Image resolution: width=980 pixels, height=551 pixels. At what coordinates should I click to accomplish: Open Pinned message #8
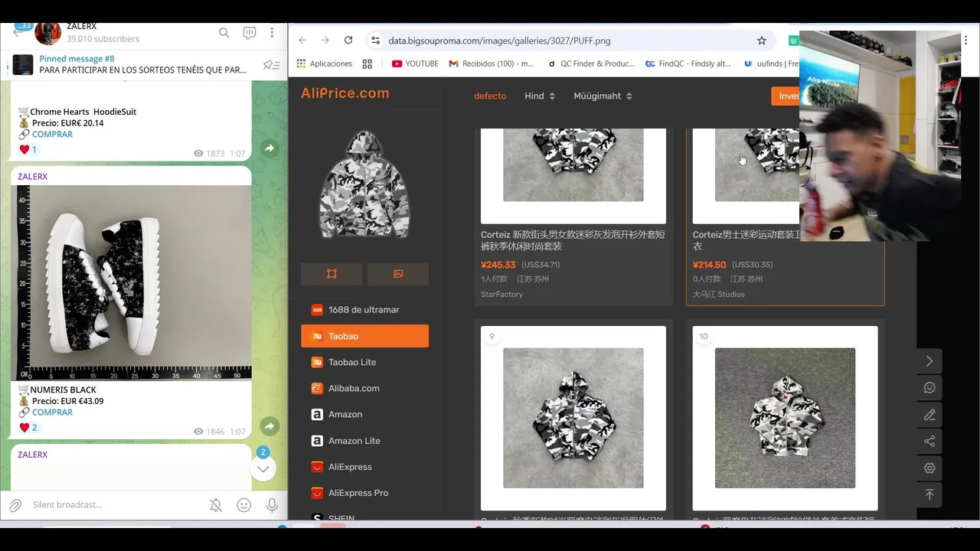click(143, 64)
